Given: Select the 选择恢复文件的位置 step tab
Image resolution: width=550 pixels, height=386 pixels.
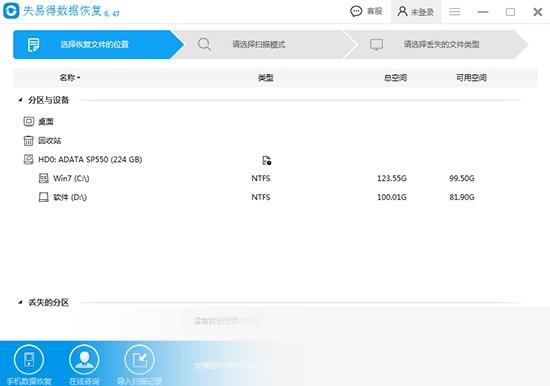Looking at the screenshot, I should click(x=98, y=45).
